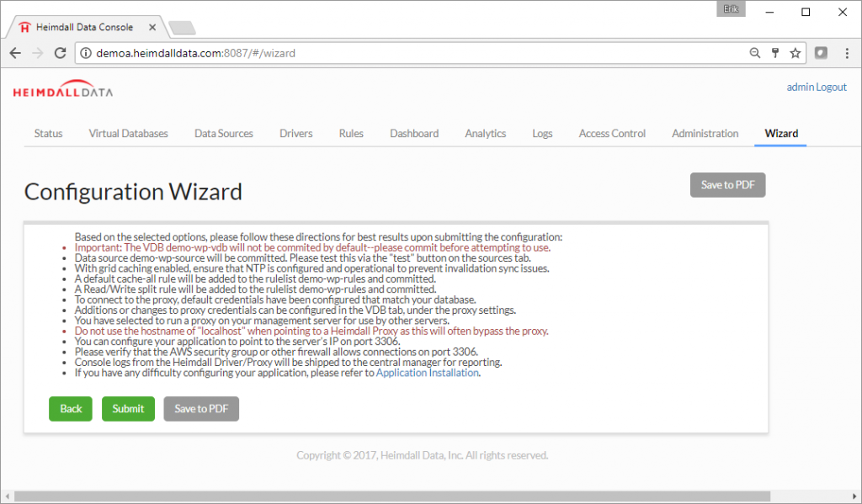Open the Drivers tab
This screenshot has width=862, height=504.
(295, 134)
